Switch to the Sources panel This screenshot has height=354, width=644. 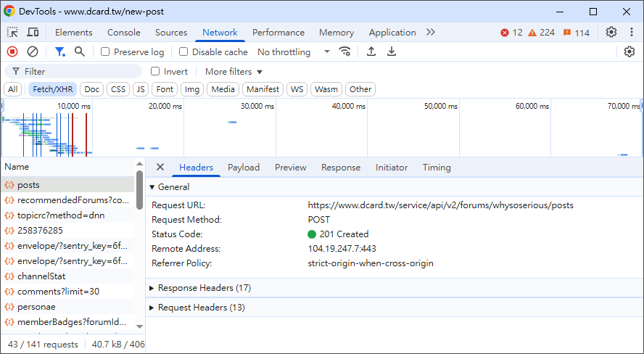click(171, 33)
